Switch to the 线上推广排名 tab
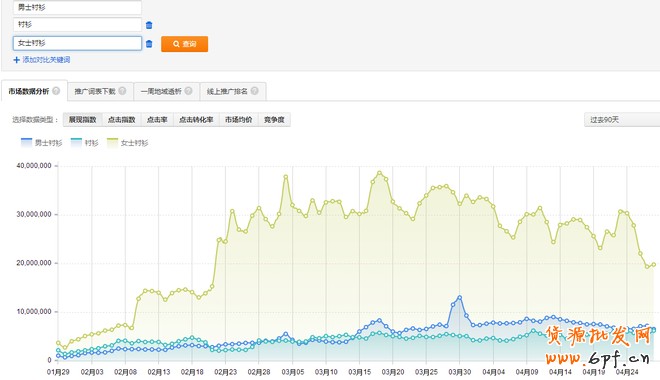This screenshot has height=380, width=660. coord(232,91)
